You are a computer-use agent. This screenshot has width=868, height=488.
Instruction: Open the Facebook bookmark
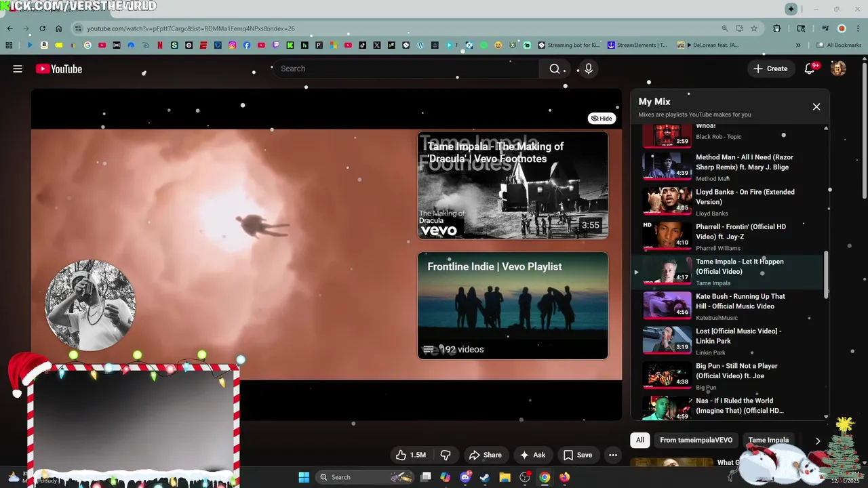tap(247, 45)
